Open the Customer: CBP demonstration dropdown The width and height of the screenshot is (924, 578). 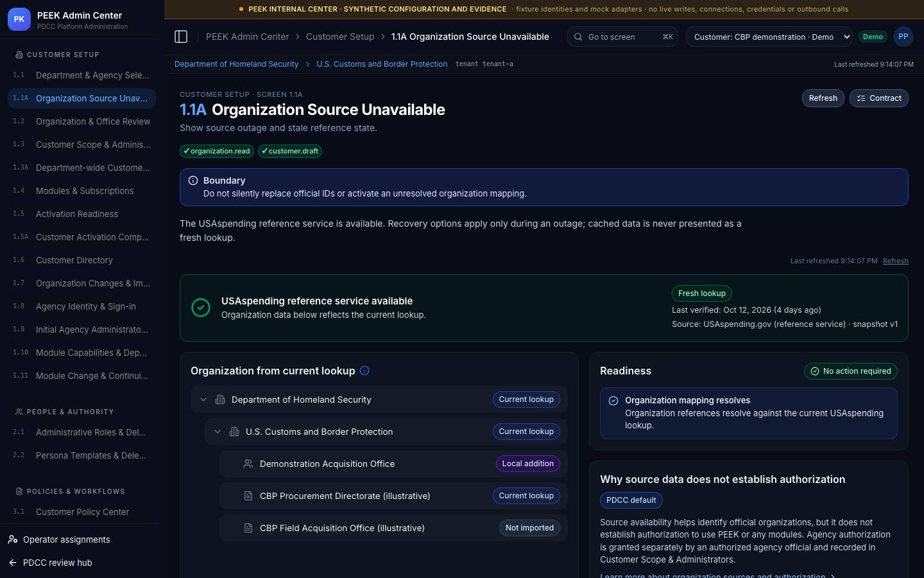769,37
